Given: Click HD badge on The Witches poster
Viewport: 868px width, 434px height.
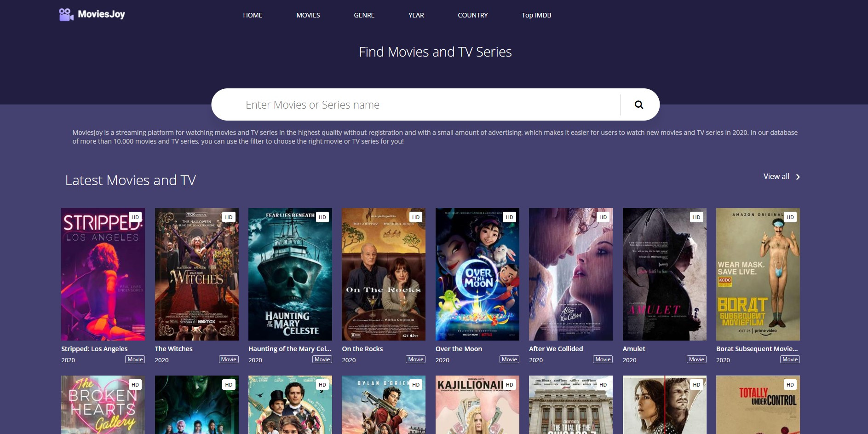Looking at the screenshot, I should pyautogui.click(x=229, y=217).
